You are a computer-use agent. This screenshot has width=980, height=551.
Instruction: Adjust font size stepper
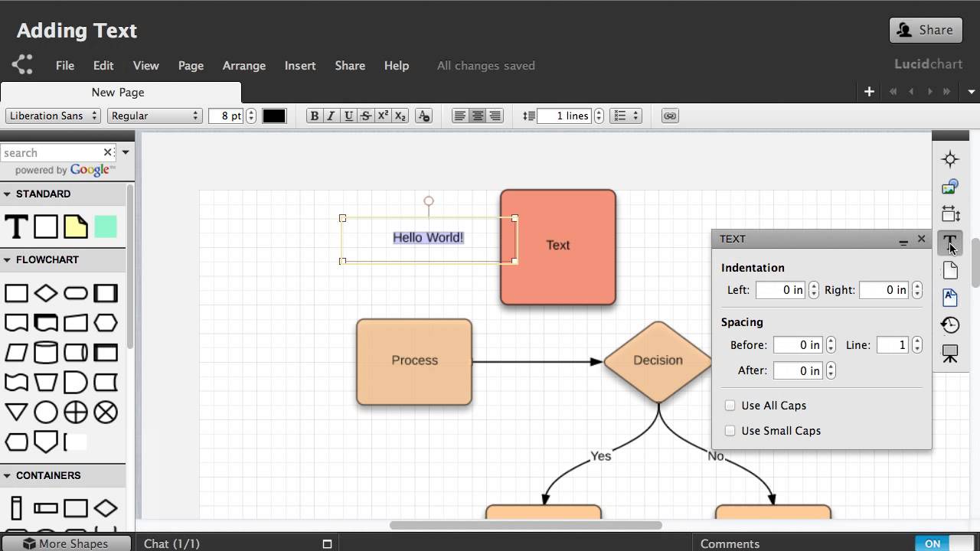click(251, 116)
